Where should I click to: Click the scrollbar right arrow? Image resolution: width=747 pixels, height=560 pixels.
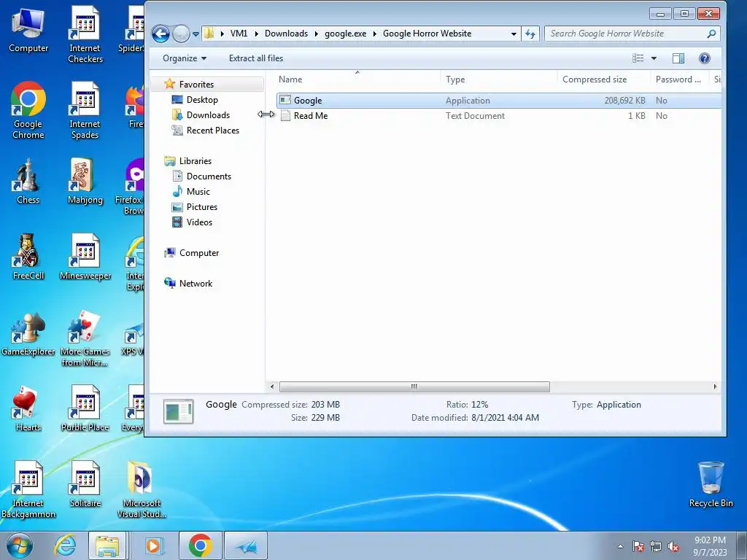[715, 386]
